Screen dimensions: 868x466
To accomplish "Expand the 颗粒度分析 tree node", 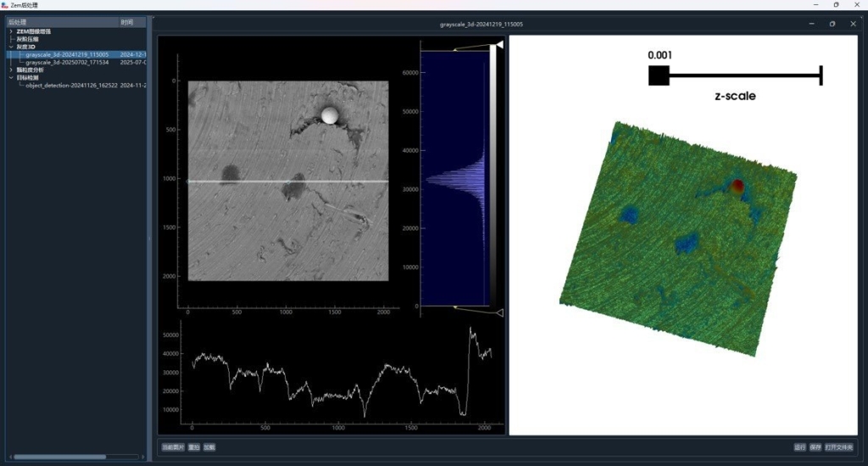I will pyautogui.click(x=10, y=69).
